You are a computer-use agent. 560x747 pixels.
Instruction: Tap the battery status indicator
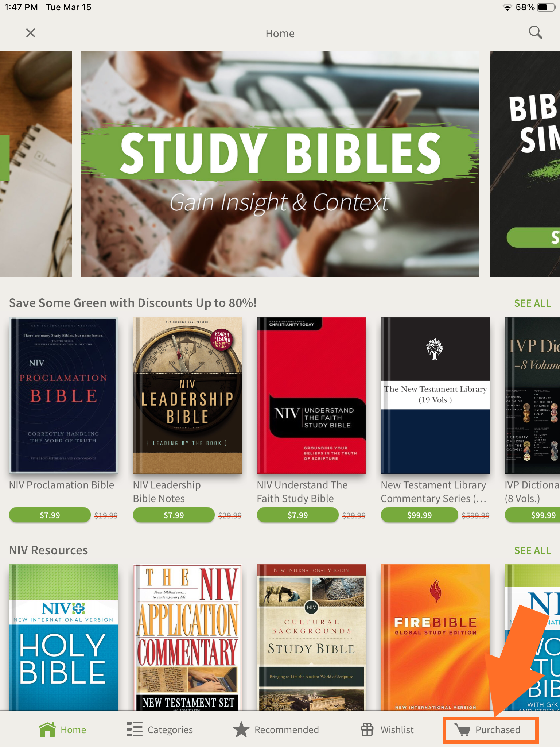click(x=546, y=7)
